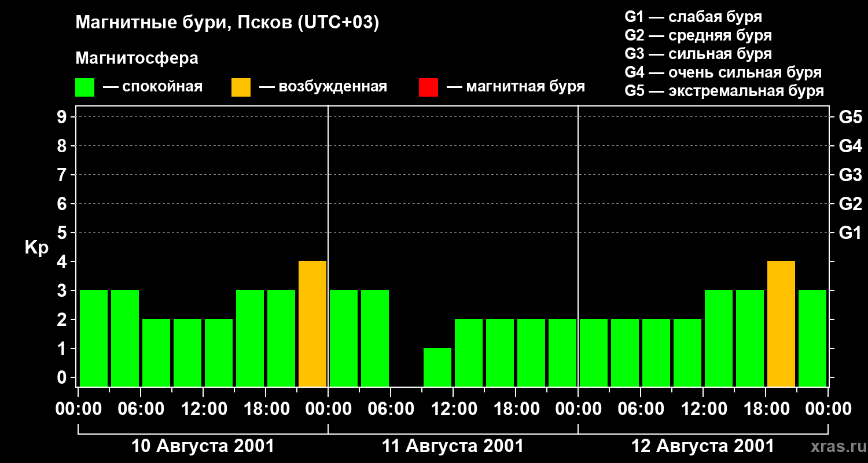This screenshot has width=868, height=463.
Task: Select the bar starting at 12:00 on 11 August
Action: pyautogui.click(x=469, y=353)
